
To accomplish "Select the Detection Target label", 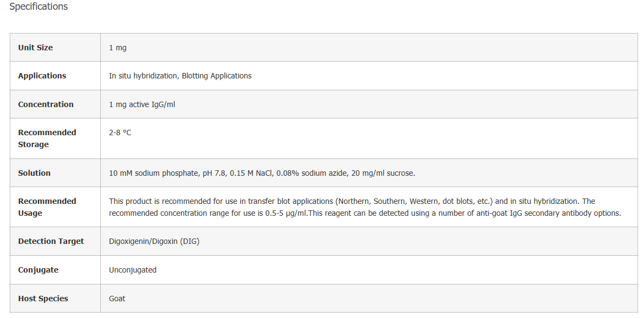I will pyautogui.click(x=51, y=241).
